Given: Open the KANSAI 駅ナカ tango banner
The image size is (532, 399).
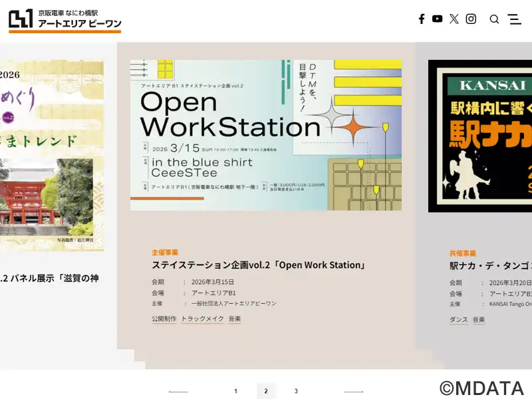Looking at the screenshot, I should coord(480,136).
